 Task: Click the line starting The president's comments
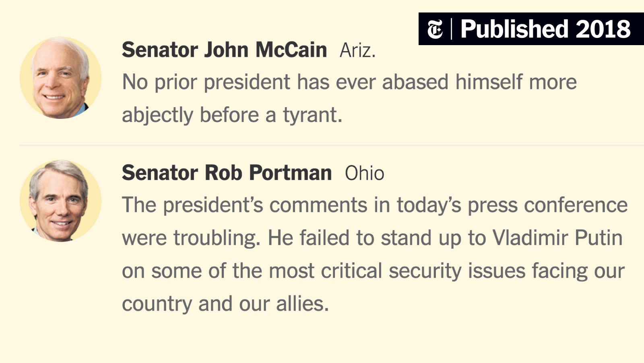pyautogui.click(x=375, y=205)
